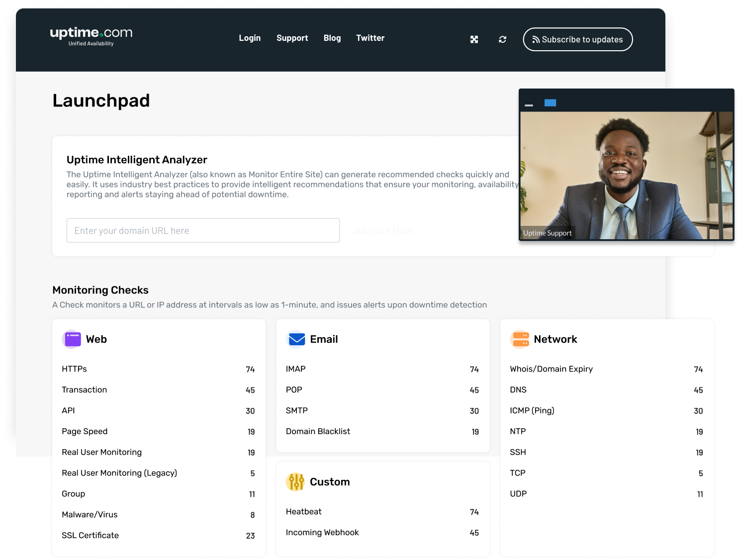
Task: Select the SSL Certificate check
Action: (x=159, y=536)
